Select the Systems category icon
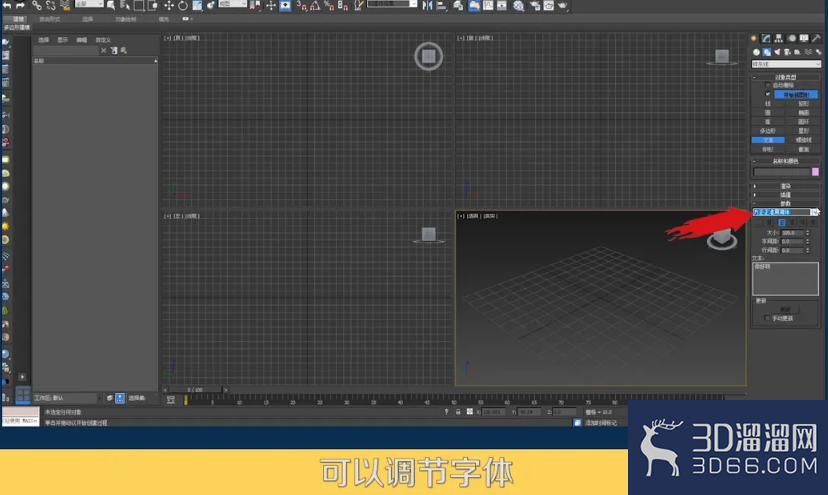 pyautogui.click(x=818, y=52)
